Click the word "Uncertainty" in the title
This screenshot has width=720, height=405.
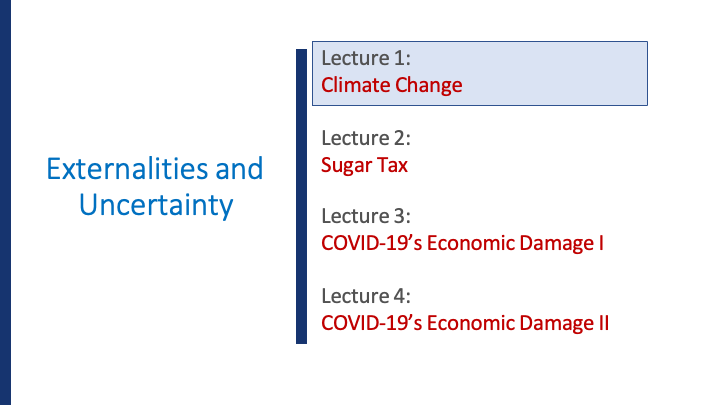(x=155, y=206)
